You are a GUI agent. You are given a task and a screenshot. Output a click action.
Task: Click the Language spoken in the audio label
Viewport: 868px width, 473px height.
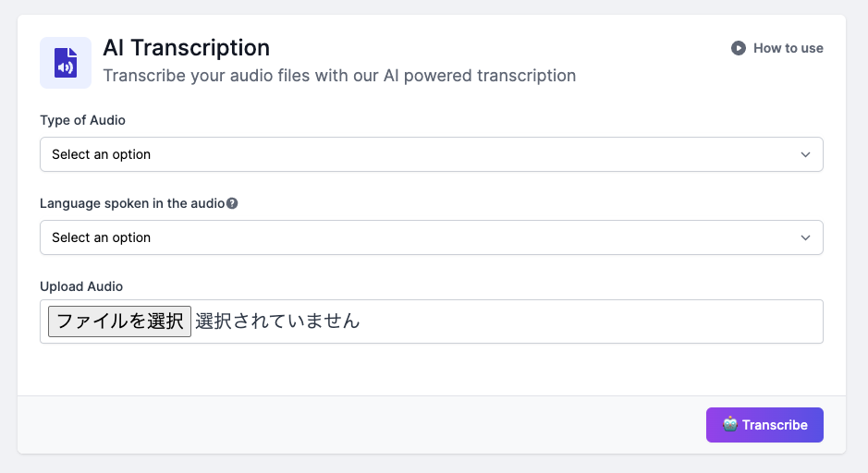[x=132, y=203]
